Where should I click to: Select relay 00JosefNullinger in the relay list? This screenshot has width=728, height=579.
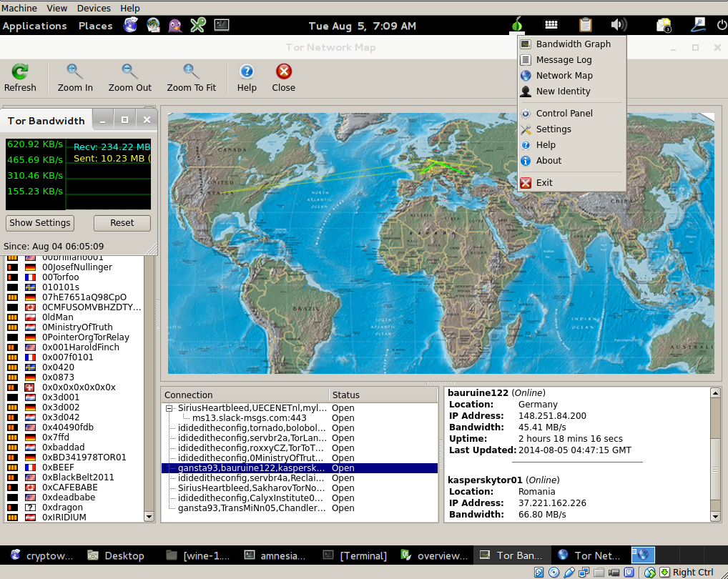74,267
